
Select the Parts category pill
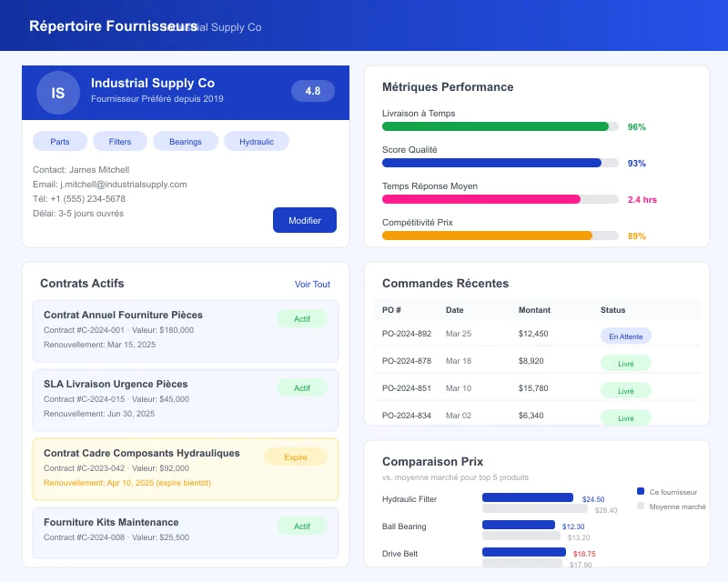pyautogui.click(x=59, y=141)
